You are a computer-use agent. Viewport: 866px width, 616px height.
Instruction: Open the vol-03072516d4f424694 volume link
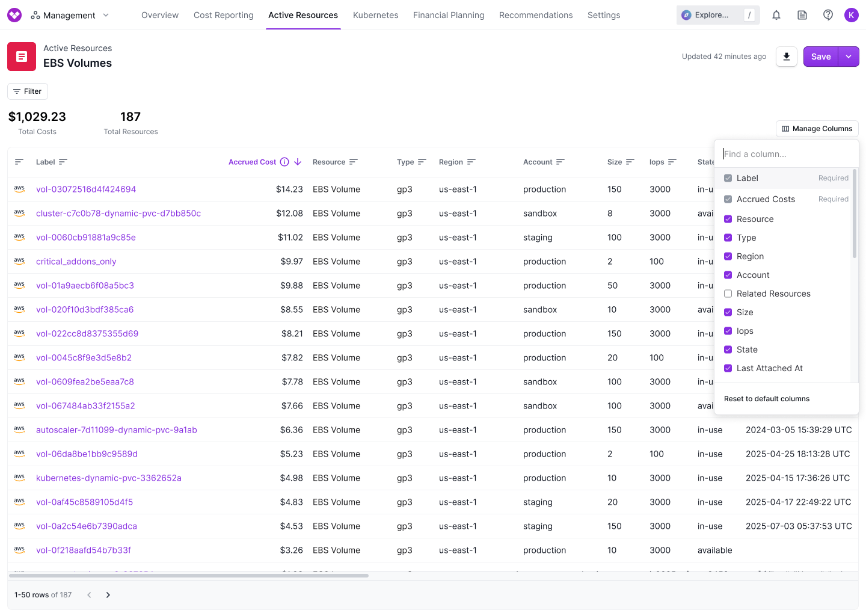click(86, 189)
